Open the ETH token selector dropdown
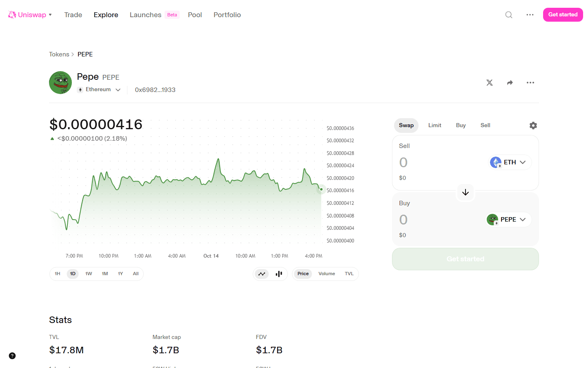588x368 pixels. pos(510,162)
